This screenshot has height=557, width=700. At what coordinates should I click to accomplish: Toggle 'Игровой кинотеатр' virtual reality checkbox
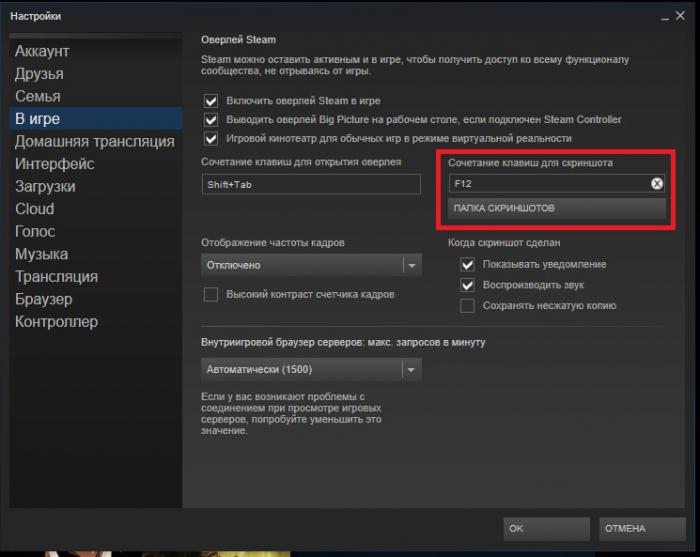211,138
